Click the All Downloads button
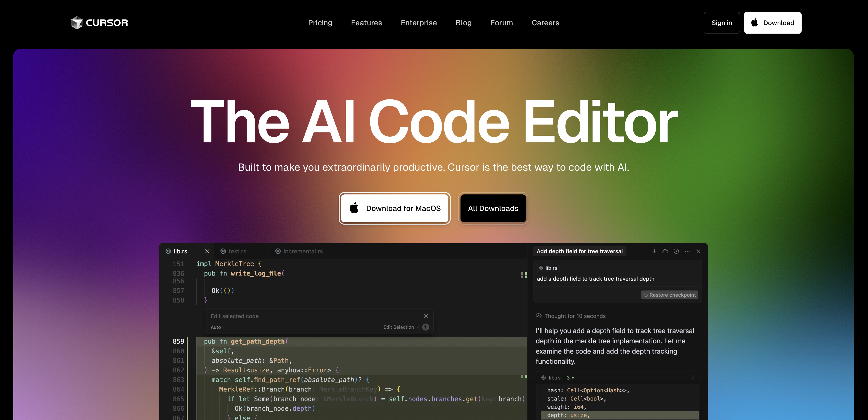Screen dimensions: 868x420 pos(493,208)
